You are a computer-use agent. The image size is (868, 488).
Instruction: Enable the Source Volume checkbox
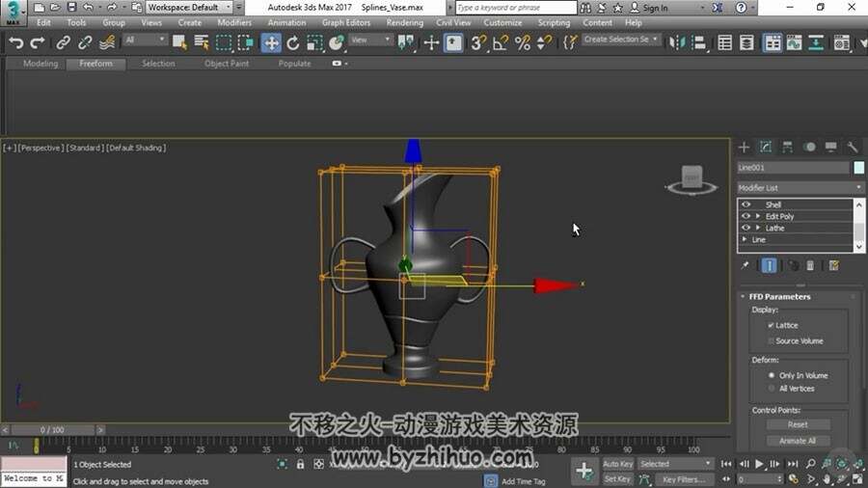771,340
